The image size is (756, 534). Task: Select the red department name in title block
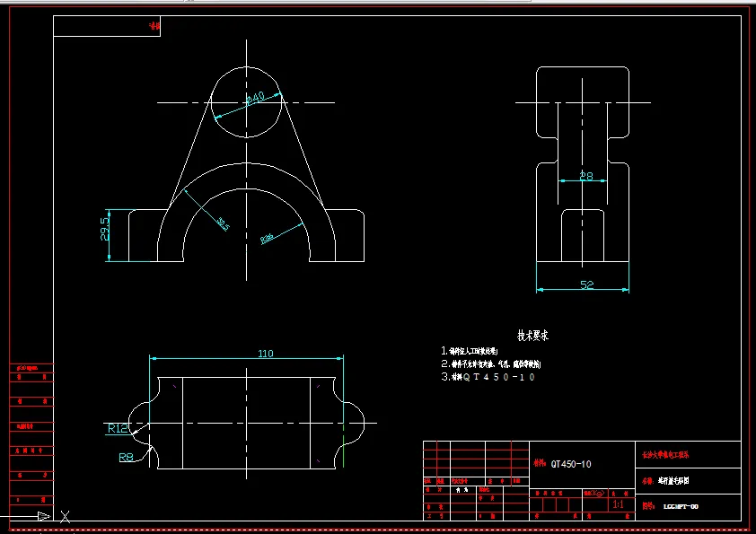pos(665,454)
